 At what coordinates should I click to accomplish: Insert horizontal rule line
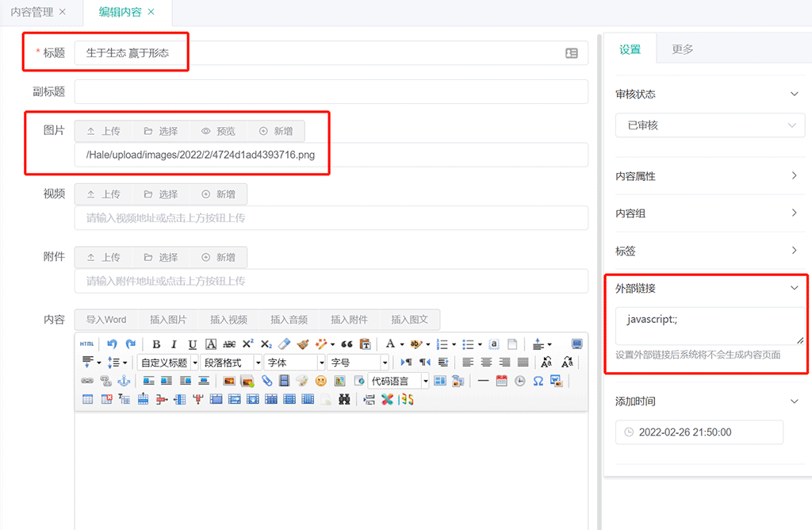483,382
